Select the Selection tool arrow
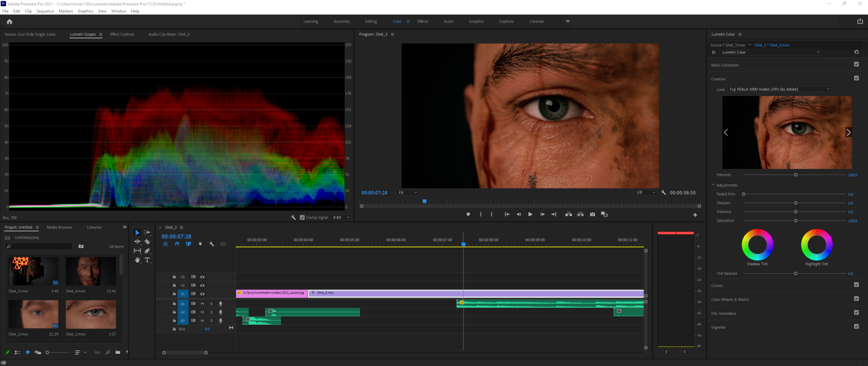The image size is (868, 366). [x=137, y=233]
